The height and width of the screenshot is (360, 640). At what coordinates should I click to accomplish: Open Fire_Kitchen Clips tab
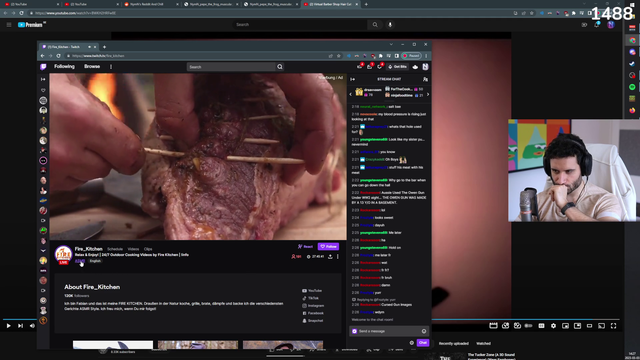coord(148,249)
